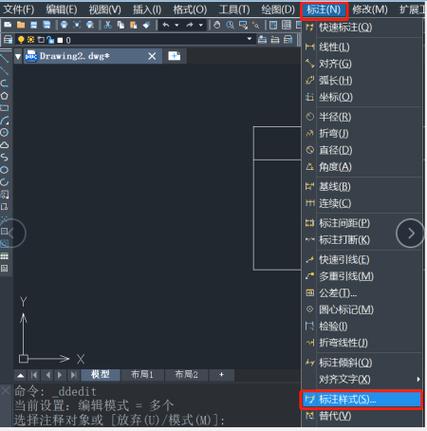Select the Ellipse tool in left toolbar
The width and height of the screenshot is (427, 431).
[4, 170]
